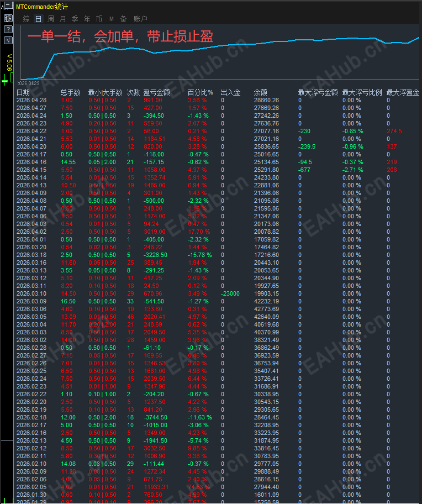Click the -239.5 floating loss value
The width and height of the screenshot is (422, 504).
click(x=307, y=146)
